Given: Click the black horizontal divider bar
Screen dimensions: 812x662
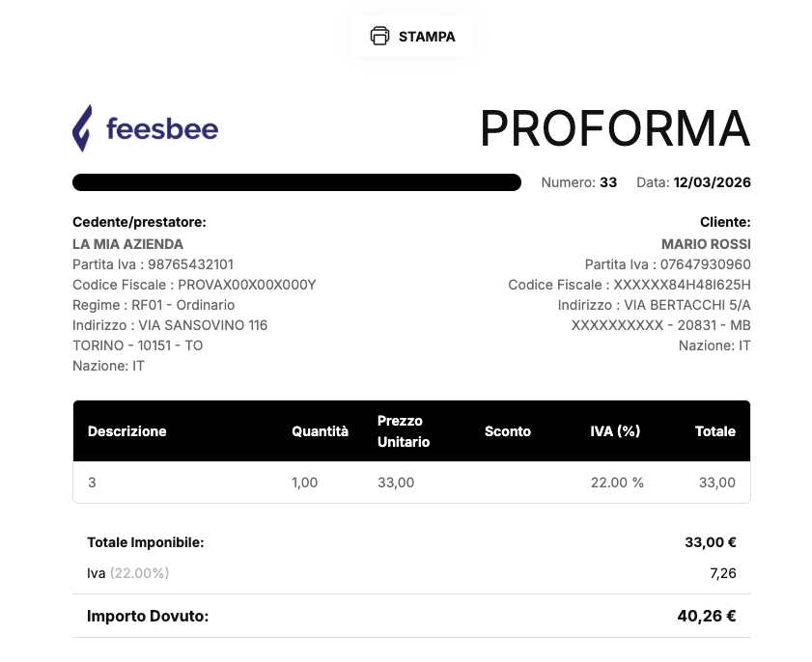Looking at the screenshot, I should pyautogui.click(x=296, y=182).
